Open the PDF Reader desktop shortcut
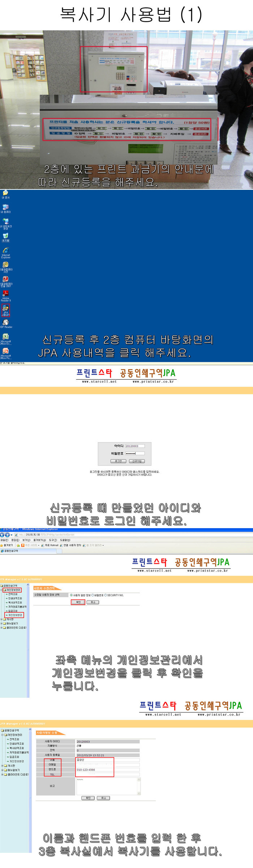Image resolution: width=253 pixels, height=868 pixels. [x=6, y=324]
